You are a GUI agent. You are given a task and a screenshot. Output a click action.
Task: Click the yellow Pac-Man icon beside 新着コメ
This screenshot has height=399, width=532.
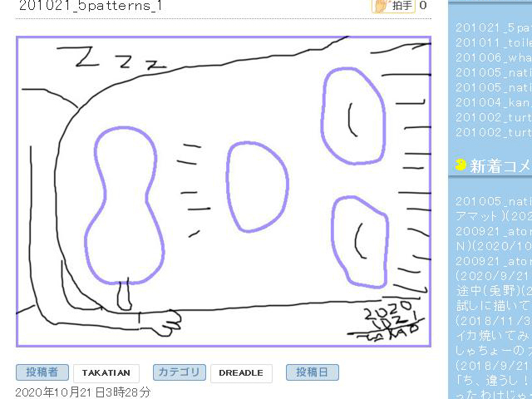pos(461,165)
